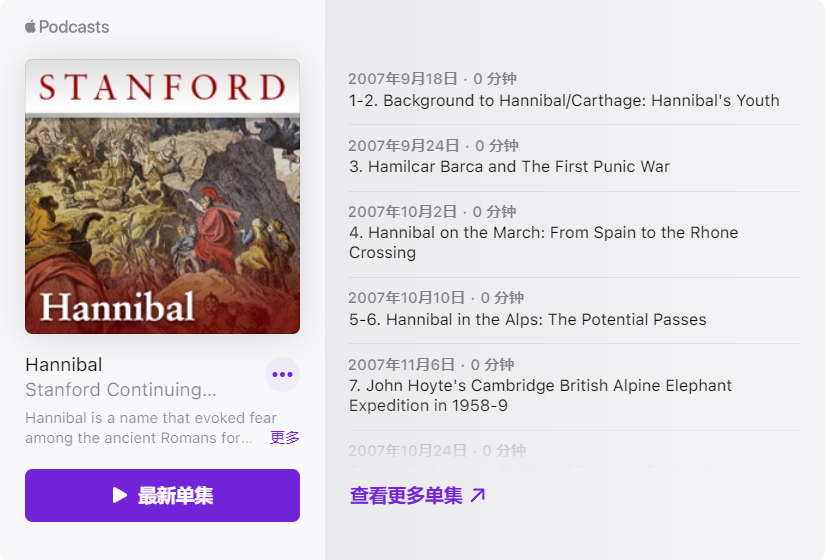Screen dimensions: 826x560
Task: Select episode 7 John Hoyte's Cambridge Expedition
Action: tap(540, 395)
